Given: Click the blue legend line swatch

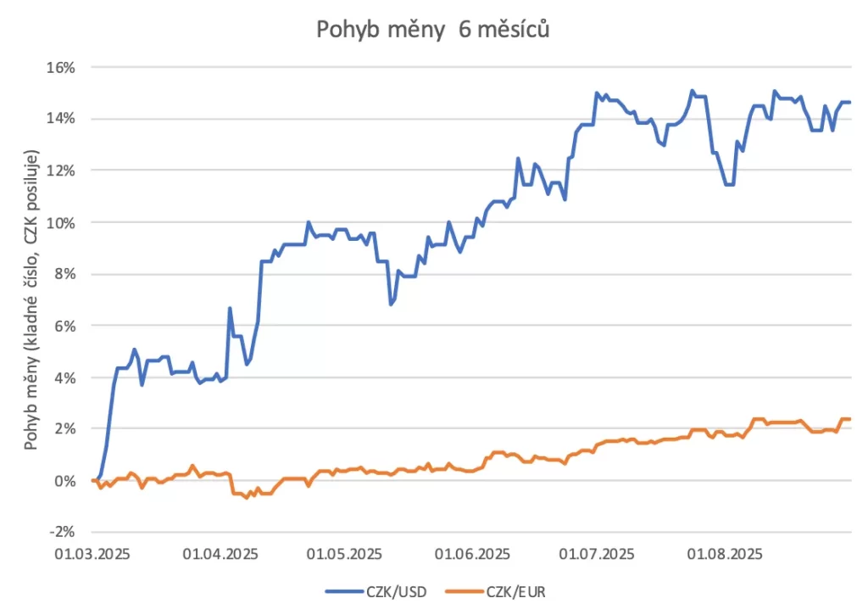Looking at the screenshot, I should (342, 591).
